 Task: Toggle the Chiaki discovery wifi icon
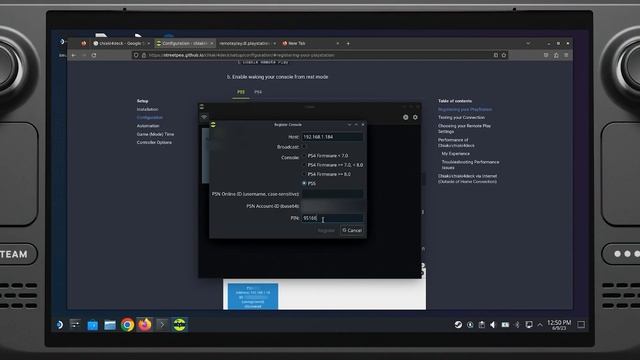point(204,117)
